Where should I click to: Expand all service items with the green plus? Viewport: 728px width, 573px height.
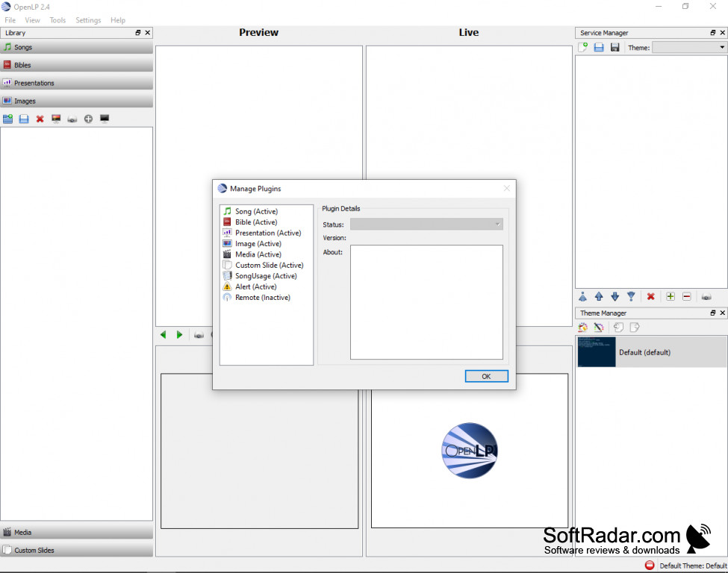click(671, 296)
